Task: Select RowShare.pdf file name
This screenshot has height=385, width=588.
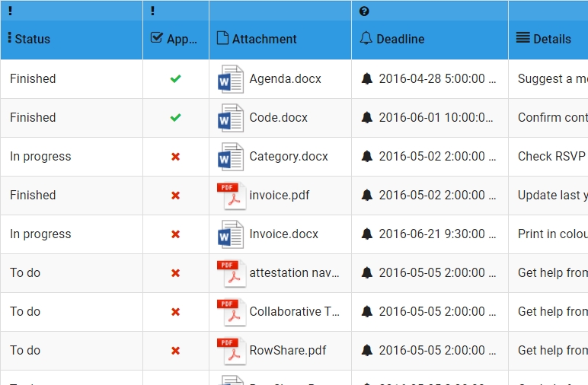Action: pyautogui.click(x=288, y=351)
